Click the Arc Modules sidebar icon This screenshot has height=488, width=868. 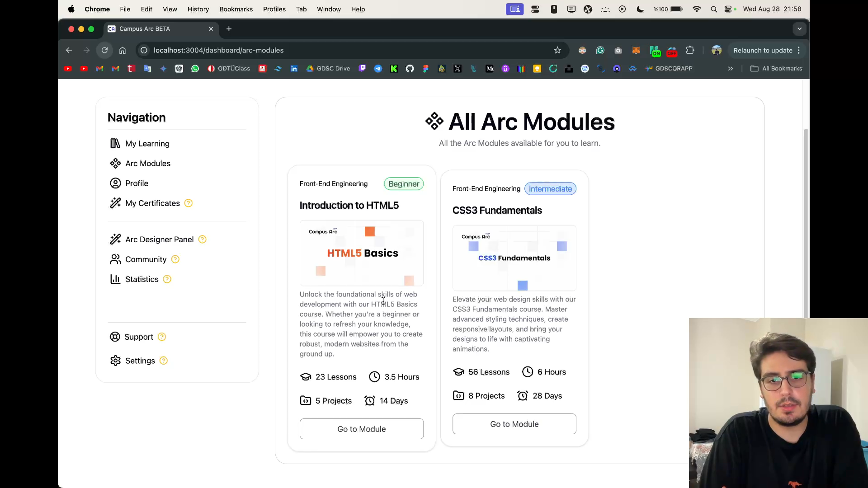tap(115, 164)
